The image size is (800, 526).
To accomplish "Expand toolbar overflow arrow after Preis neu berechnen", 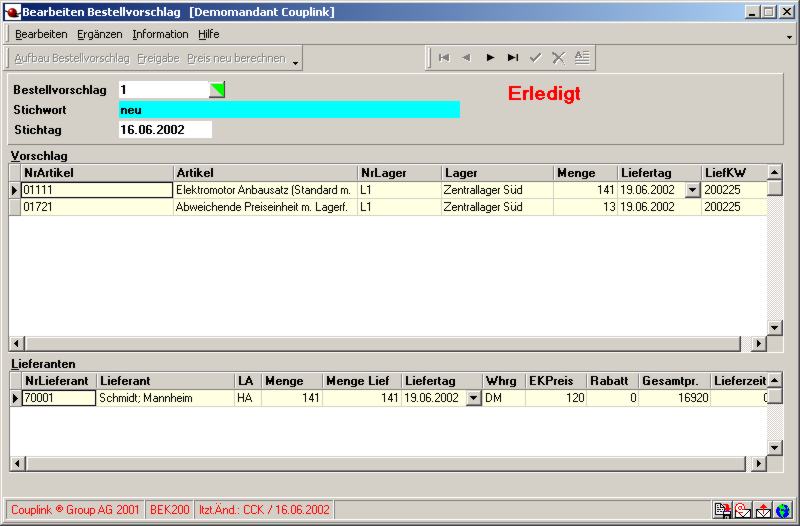I will tap(296, 60).
